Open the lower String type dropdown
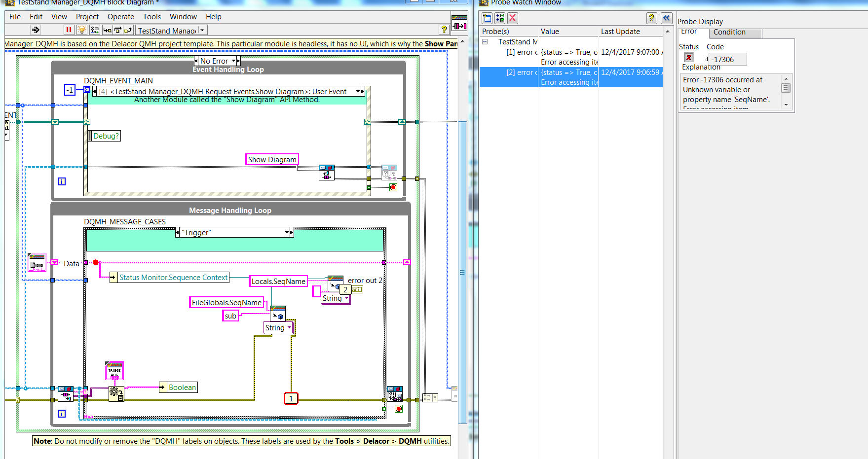Image resolution: width=868 pixels, height=459 pixels. click(278, 328)
